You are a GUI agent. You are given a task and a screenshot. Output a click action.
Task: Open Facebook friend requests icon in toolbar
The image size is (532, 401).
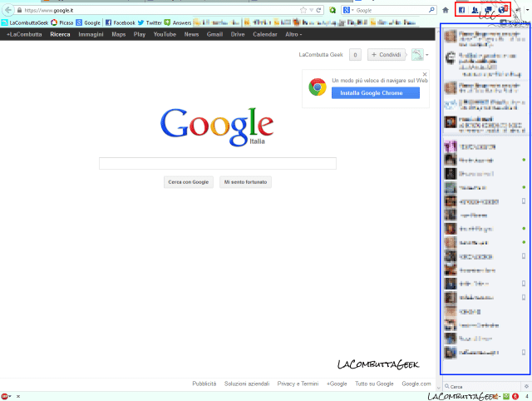coord(475,10)
